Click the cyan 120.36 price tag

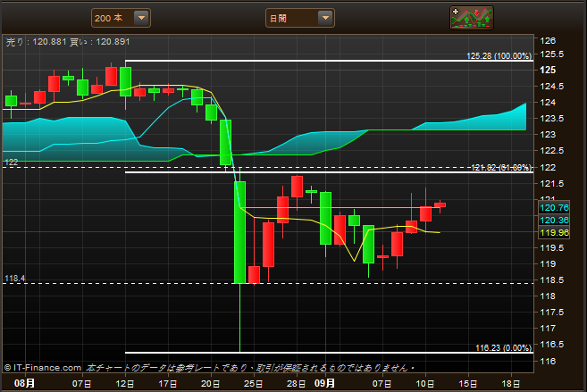point(554,220)
